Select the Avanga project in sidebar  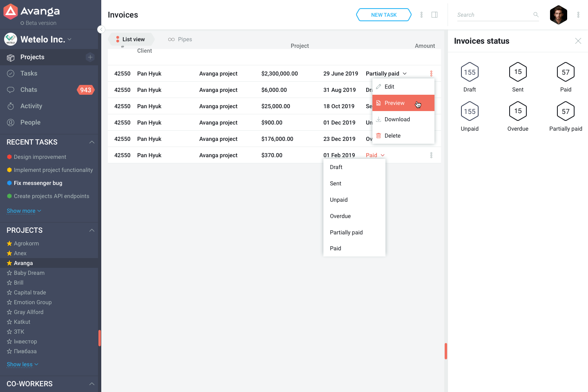(49, 263)
